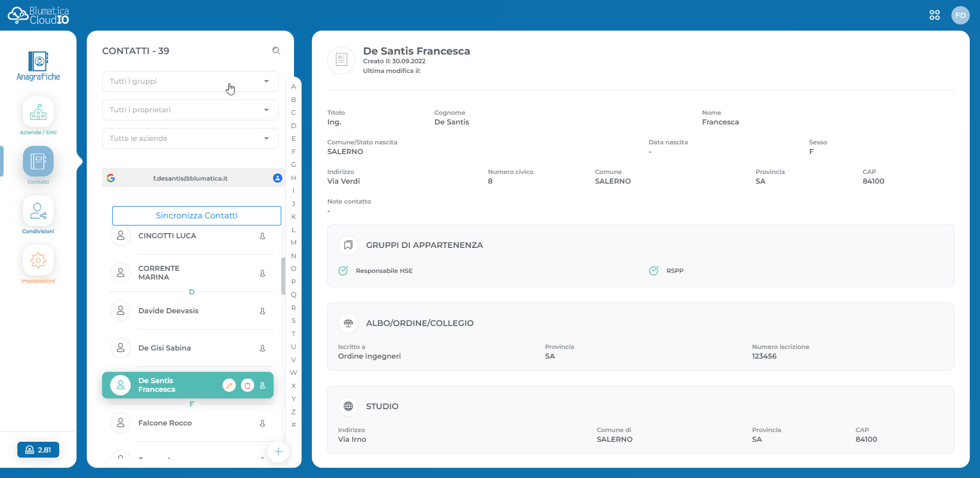
Task: Toggle Responsabile HSE group checkmark
Action: [344, 271]
